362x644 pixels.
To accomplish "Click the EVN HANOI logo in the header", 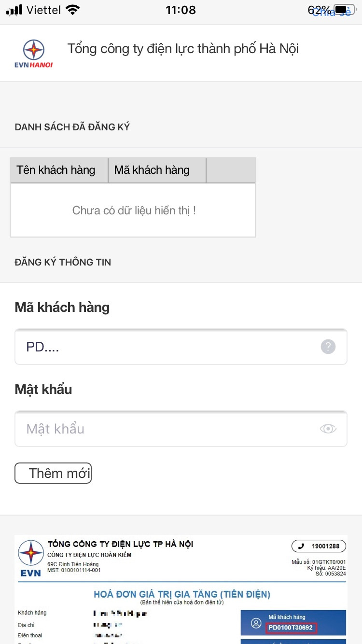I will tap(33, 52).
